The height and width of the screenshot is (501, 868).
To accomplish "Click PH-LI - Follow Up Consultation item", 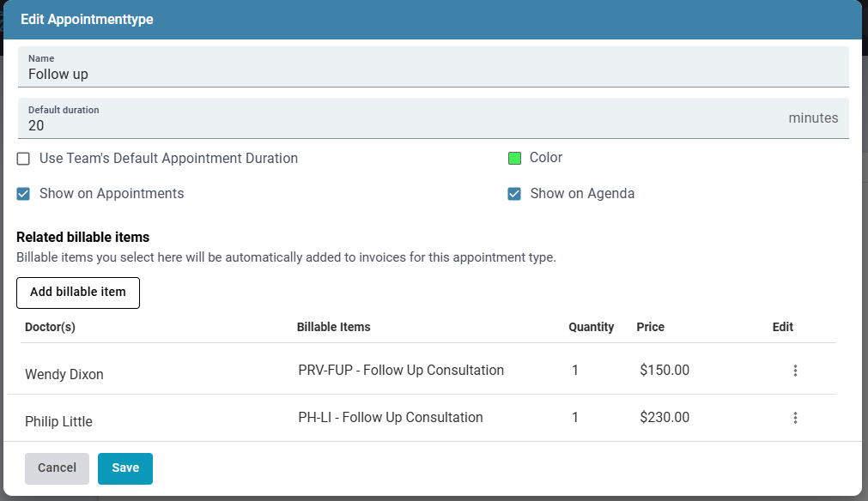I will (x=391, y=418).
